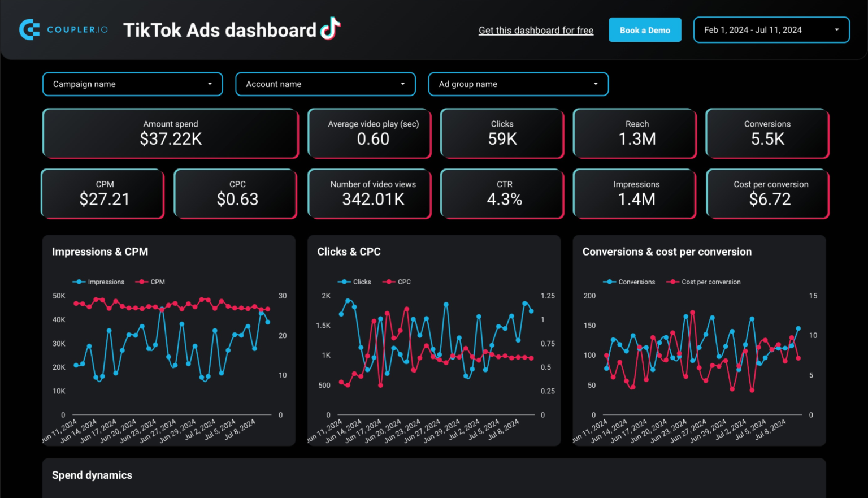
Task: Click the TikTok note icon beside the dashboard title
Action: [x=332, y=28]
